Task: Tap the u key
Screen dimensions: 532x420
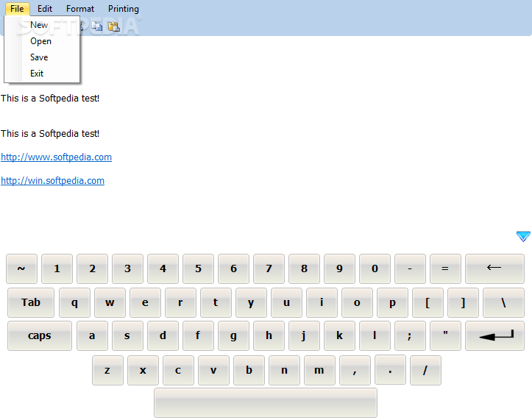Action: [286, 302]
